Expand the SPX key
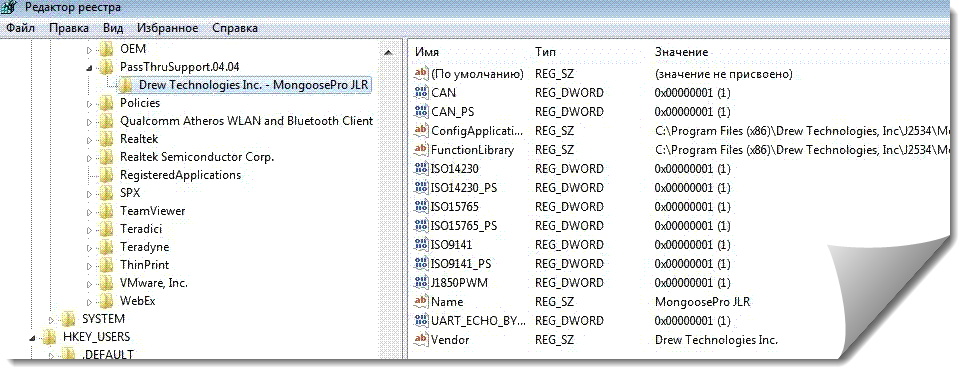The height and width of the screenshot is (368, 959). pos(89,194)
